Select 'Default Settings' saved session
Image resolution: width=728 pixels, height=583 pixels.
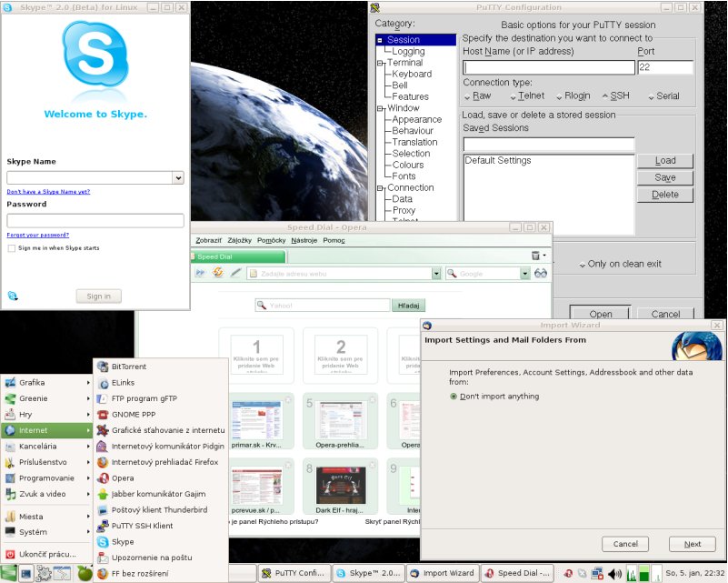click(498, 161)
